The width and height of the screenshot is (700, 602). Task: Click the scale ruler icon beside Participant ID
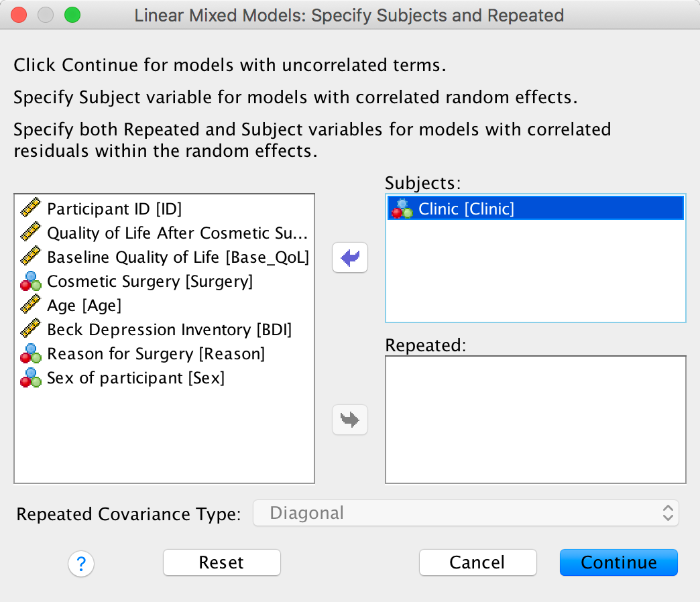(31, 208)
